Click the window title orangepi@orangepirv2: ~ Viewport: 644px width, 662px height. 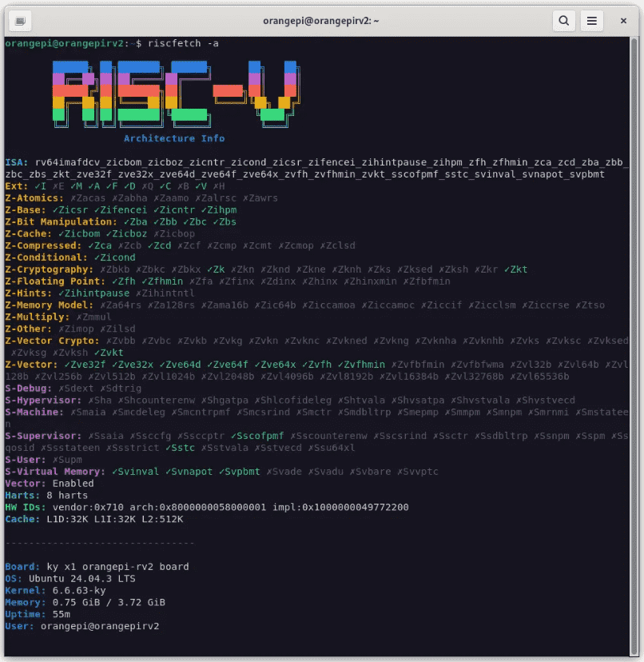point(321,21)
